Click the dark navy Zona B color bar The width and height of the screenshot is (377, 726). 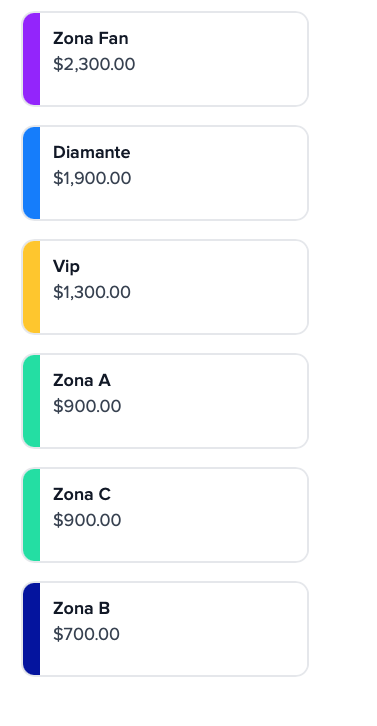tap(31, 629)
